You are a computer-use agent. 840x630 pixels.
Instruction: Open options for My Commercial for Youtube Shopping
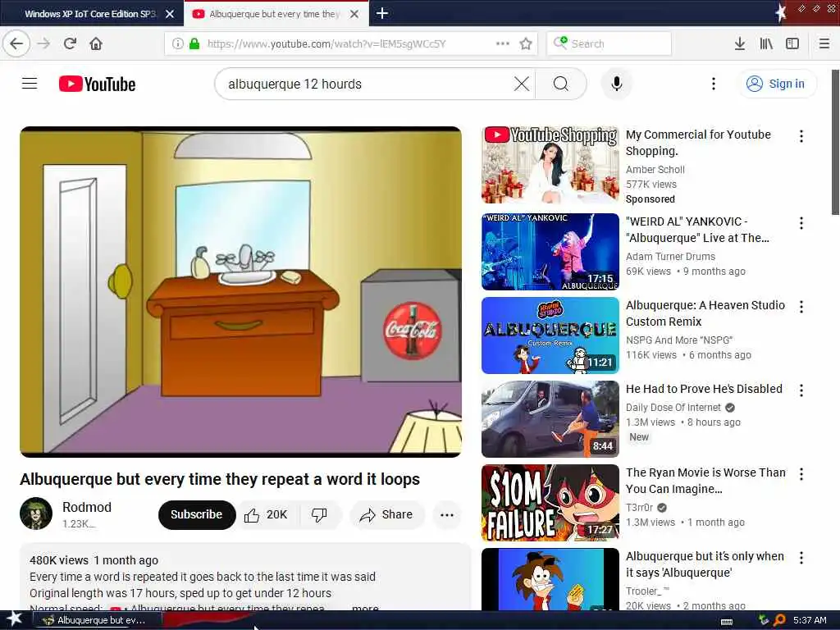tap(801, 136)
